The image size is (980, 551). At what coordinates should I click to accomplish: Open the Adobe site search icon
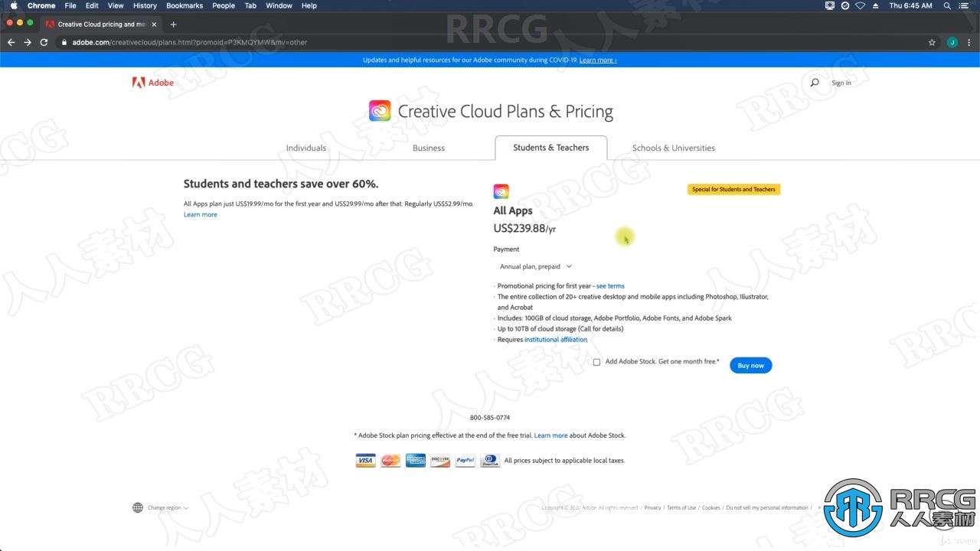(814, 83)
